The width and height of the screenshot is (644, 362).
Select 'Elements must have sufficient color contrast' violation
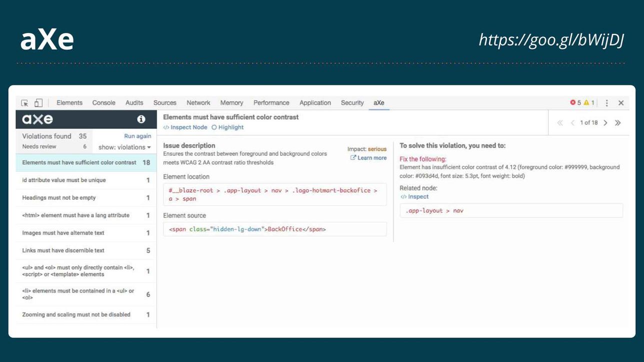86,163
